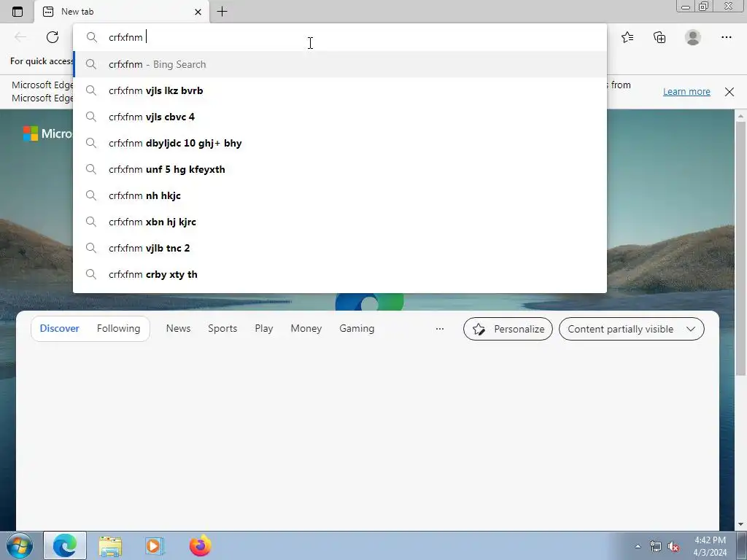747x560 pixels.
Task: Launch Firefox from the taskbar
Action: [x=200, y=545]
